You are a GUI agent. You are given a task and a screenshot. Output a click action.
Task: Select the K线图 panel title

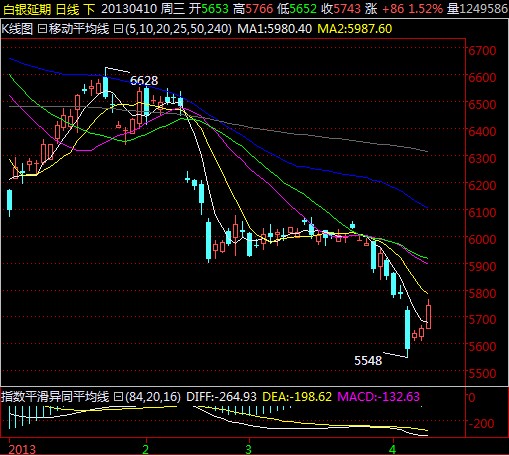(17, 29)
